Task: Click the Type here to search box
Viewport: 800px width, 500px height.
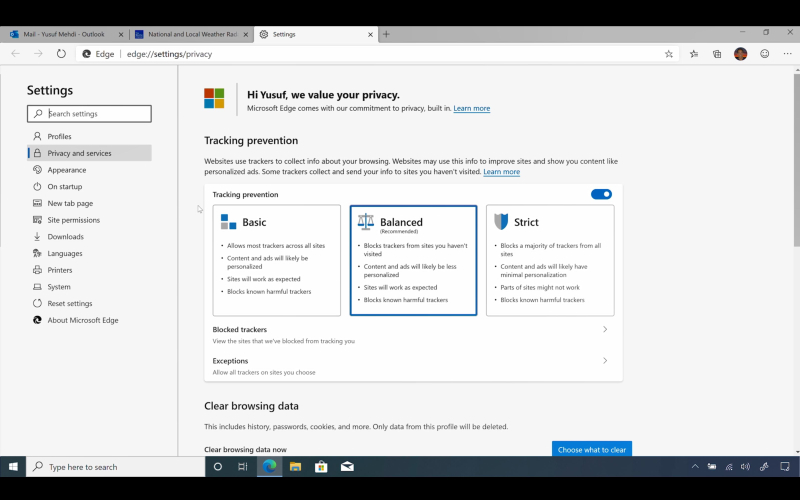Action: (116, 467)
